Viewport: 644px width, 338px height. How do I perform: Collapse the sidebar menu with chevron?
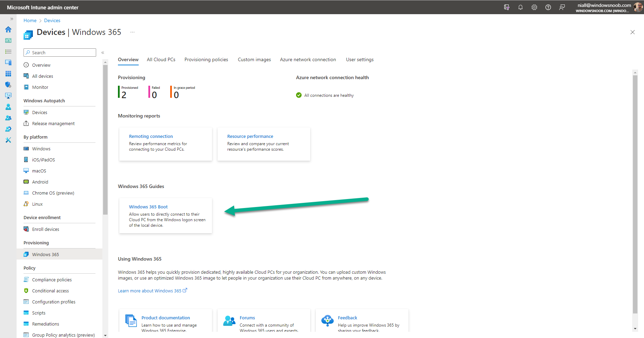(103, 53)
